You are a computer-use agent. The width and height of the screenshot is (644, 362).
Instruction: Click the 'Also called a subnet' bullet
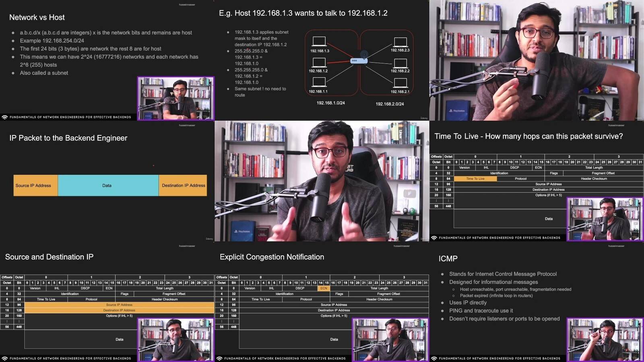44,73
